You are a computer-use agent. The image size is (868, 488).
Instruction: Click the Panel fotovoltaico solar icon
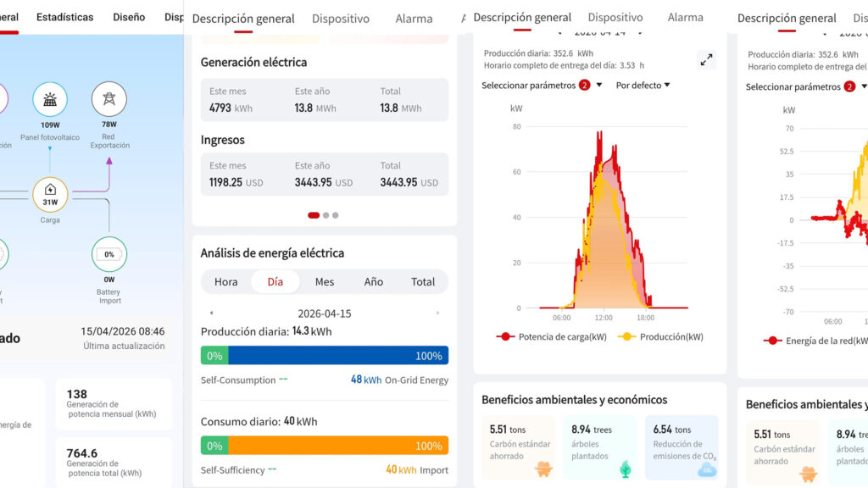pos(50,99)
